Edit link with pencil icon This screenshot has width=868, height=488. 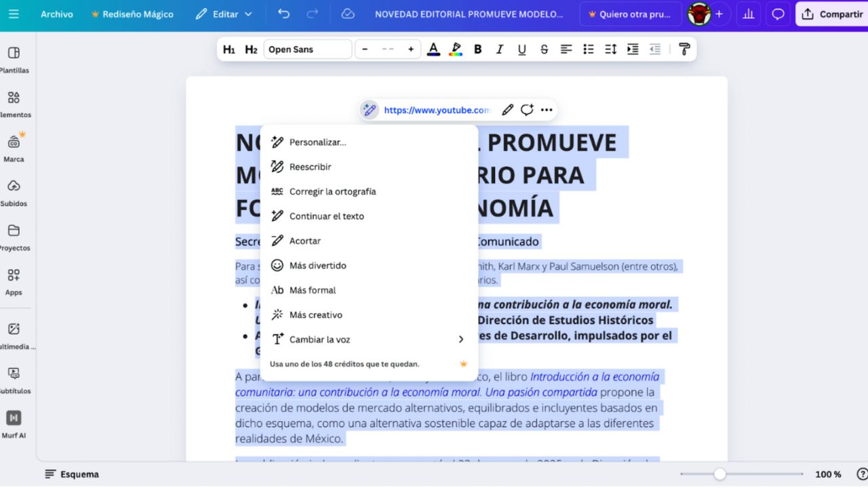tap(507, 110)
